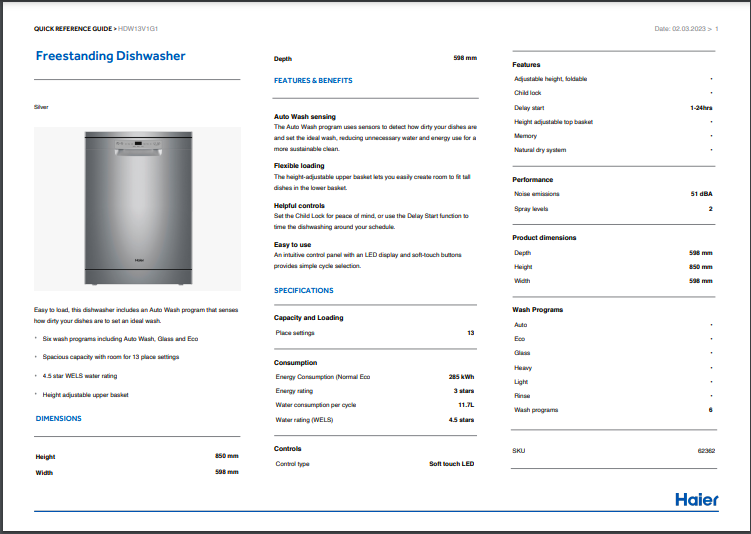Click the Soft touch LED control type value
The width and height of the screenshot is (751, 534).
tap(451, 464)
